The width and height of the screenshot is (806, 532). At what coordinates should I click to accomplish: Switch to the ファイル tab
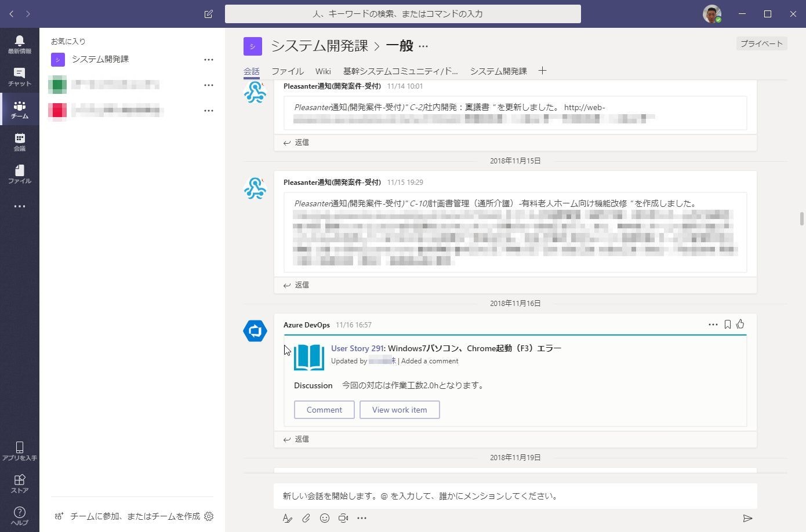pos(288,71)
